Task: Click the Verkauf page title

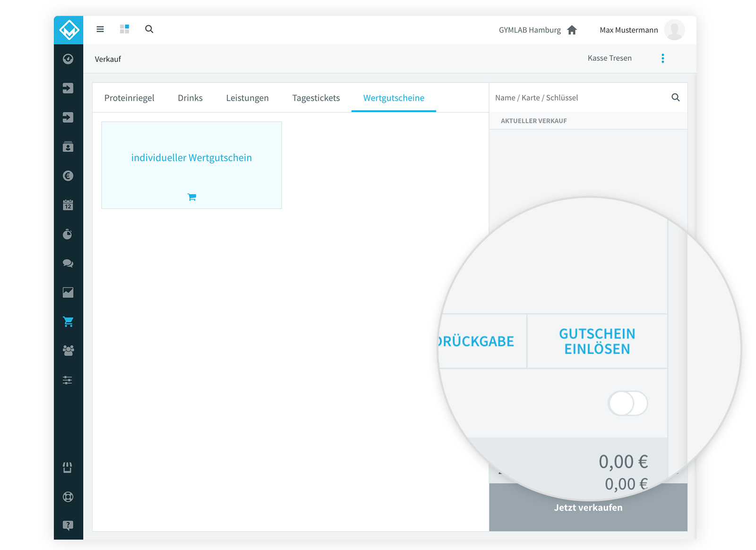Action: pos(108,59)
